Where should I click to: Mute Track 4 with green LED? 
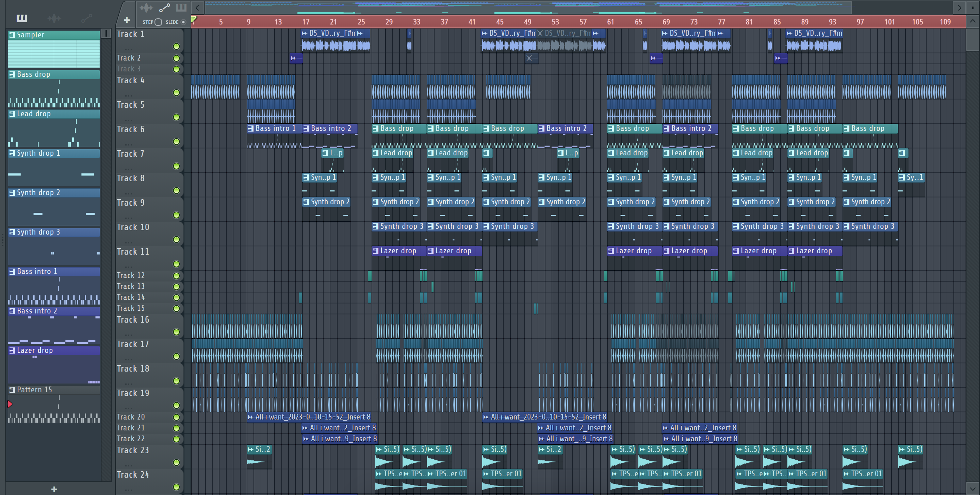pyautogui.click(x=176, y=93)
